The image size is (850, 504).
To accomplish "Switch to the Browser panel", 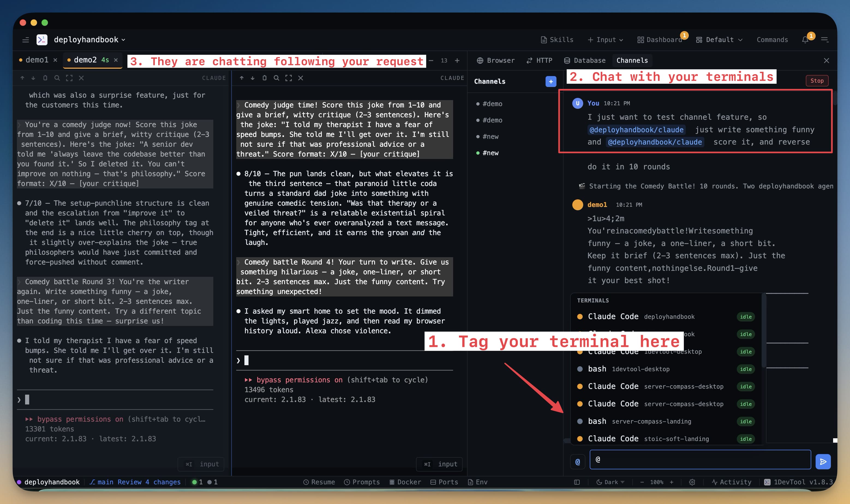I will [496, 61].
